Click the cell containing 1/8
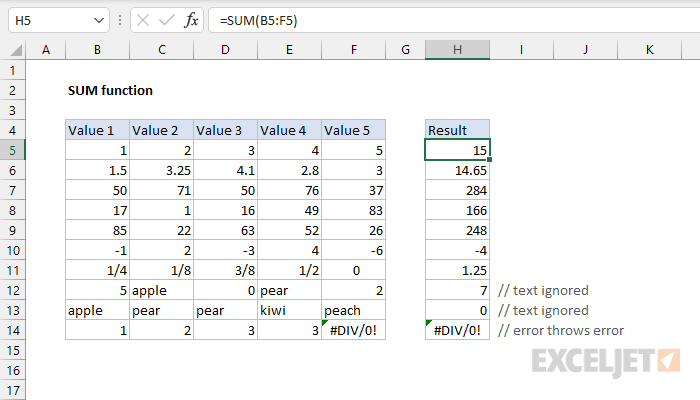The height and width of the screenshot is (400, 700). (162, 271)
